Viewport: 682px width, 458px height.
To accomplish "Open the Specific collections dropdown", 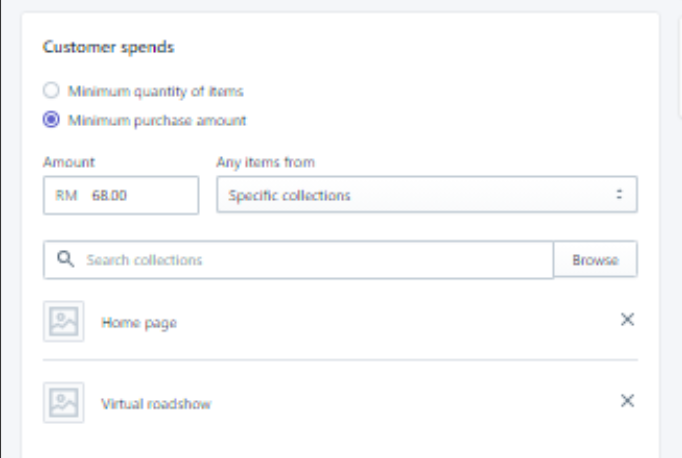I will tap(426, 196).
